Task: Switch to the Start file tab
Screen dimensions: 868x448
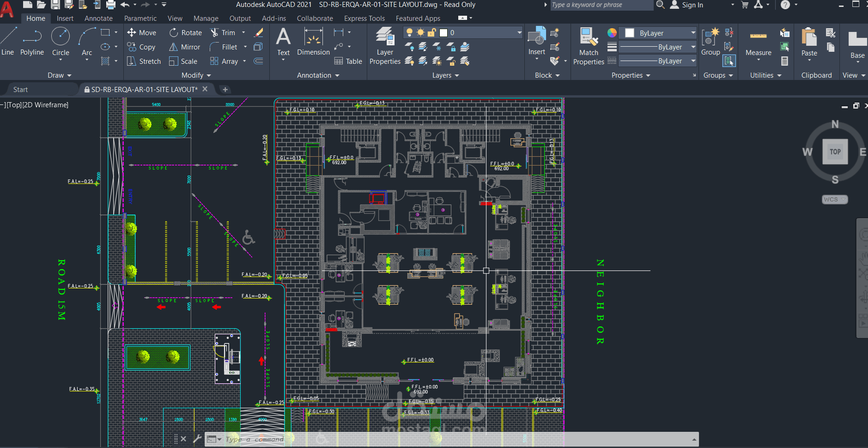Action: pos(20,89)
